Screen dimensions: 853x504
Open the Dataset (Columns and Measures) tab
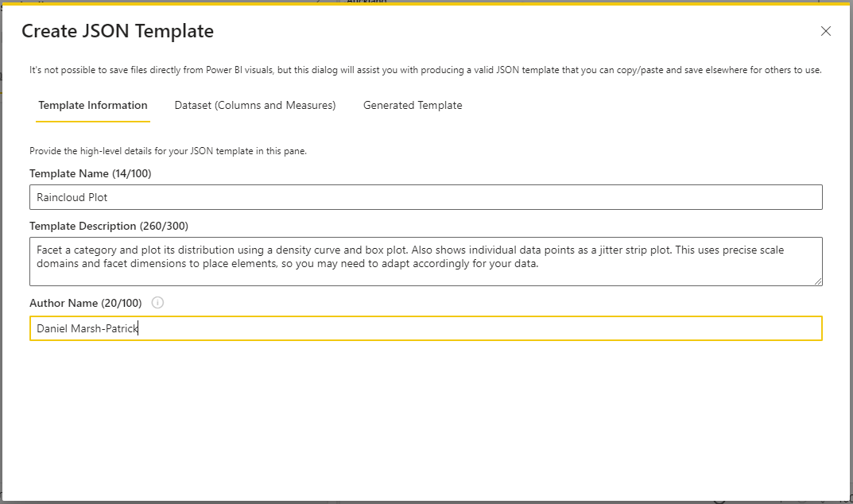coord(255,106)
